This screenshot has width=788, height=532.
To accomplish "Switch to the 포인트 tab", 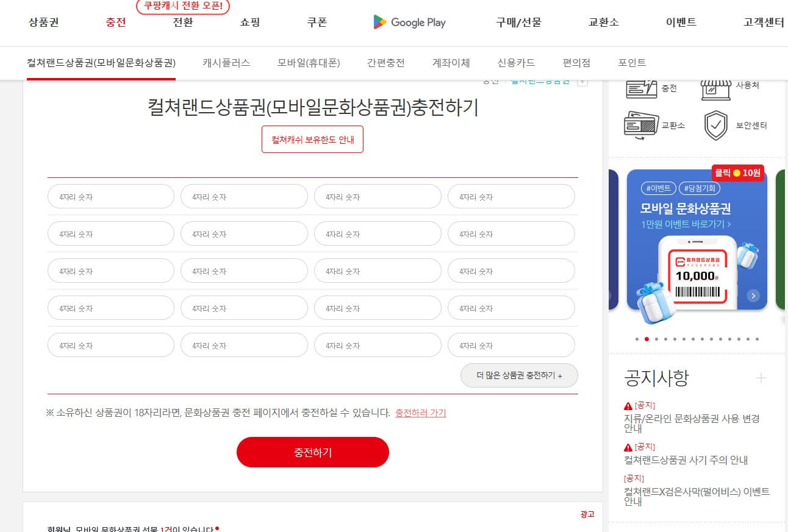I will point(632,63).
